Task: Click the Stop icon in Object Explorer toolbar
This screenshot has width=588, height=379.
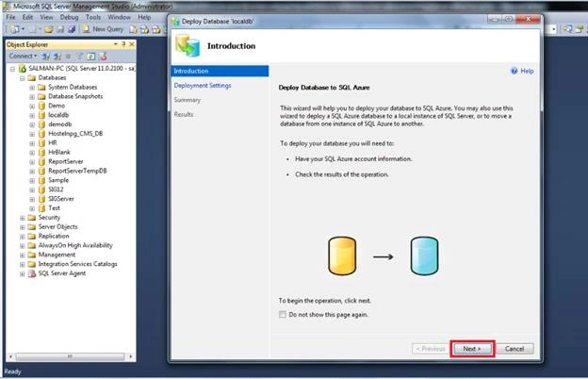Action: [68, 57]
